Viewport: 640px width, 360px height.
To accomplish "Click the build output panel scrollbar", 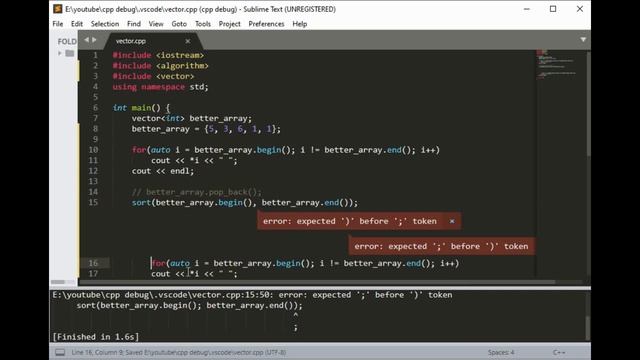I will tap(588, 327).
